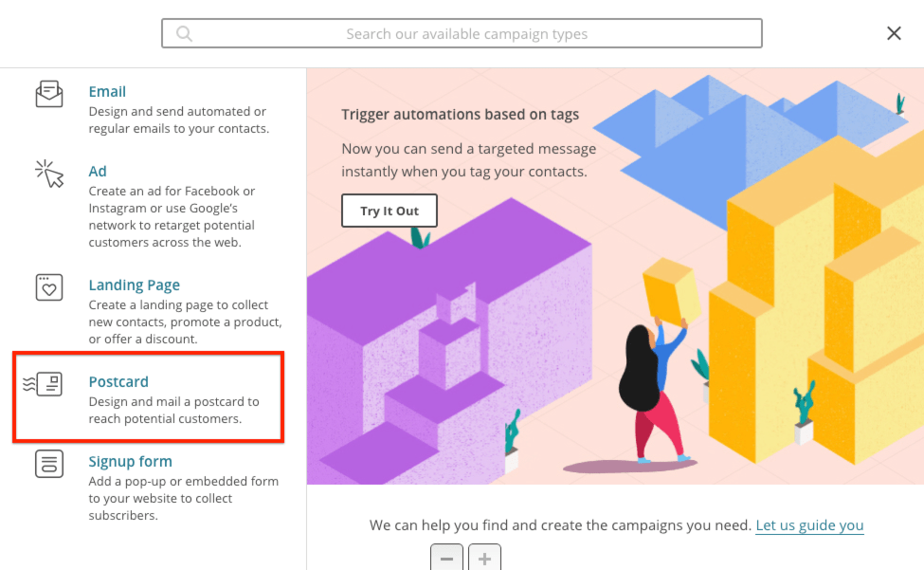Click the Email description text
The height and width of the screenshot is (570, 924).
[x=178, y=120]
